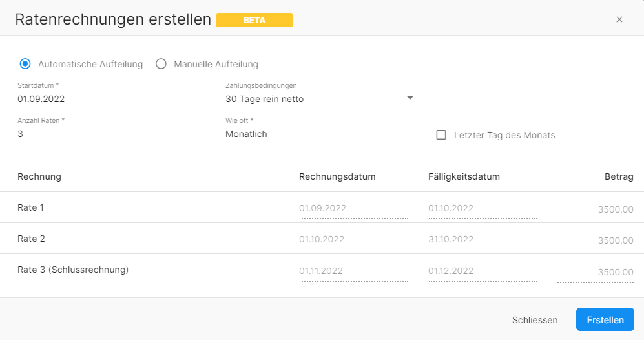Click the BETA badge in title
Viewport: 644px width, 340px height.
[x=254, y=20]
